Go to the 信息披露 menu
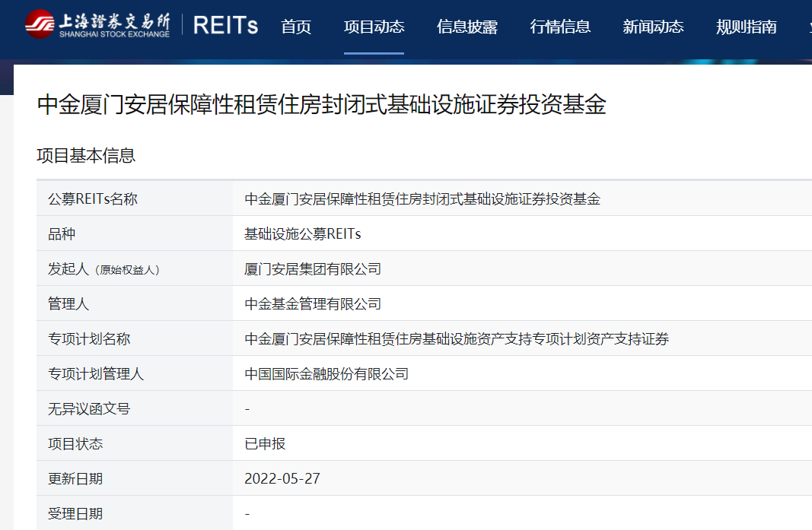The width and height of the screenshot is (812, 530). (467, 27)
